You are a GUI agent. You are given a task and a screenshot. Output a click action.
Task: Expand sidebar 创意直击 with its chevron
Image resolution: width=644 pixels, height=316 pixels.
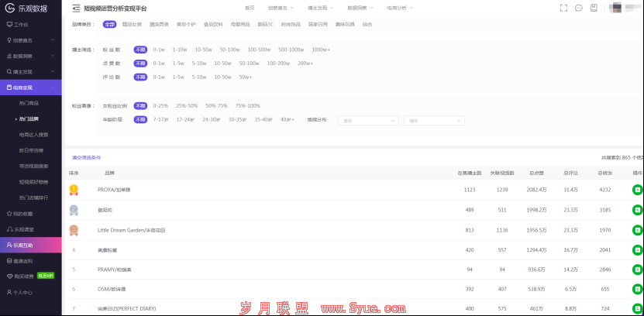click(53, 40)
